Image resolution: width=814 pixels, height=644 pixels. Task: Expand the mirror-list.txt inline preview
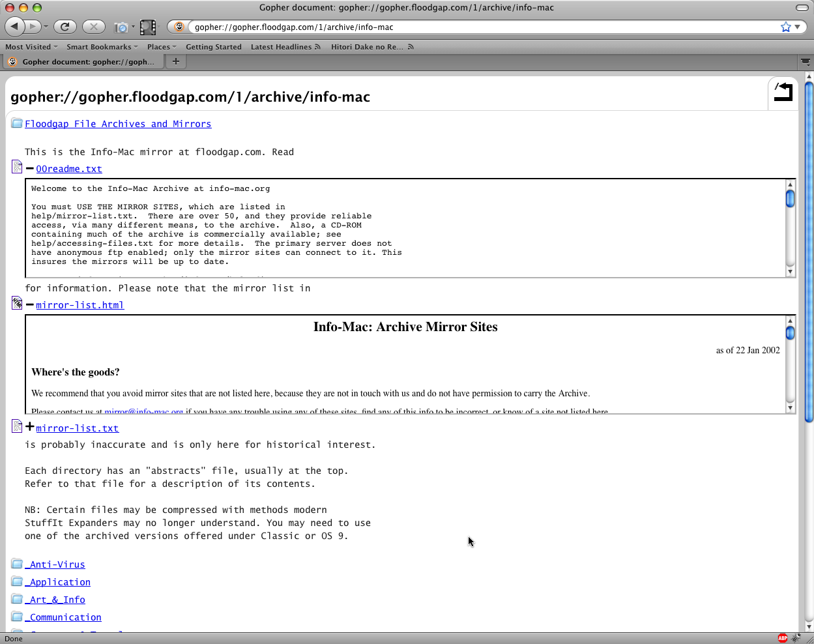click(29, 428)
